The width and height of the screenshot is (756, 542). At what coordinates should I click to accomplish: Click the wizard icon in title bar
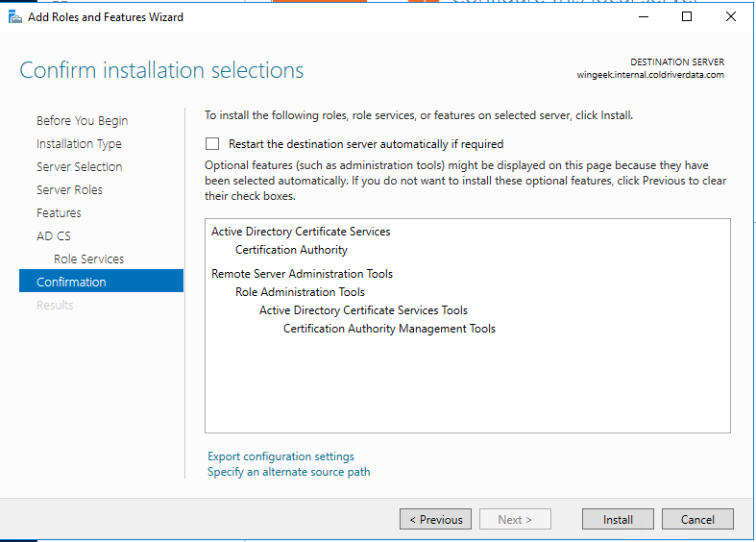[14, 16]
